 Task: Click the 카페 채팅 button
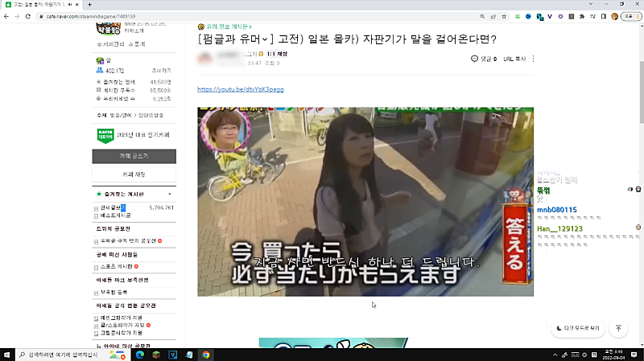click(x=134, y=174)
